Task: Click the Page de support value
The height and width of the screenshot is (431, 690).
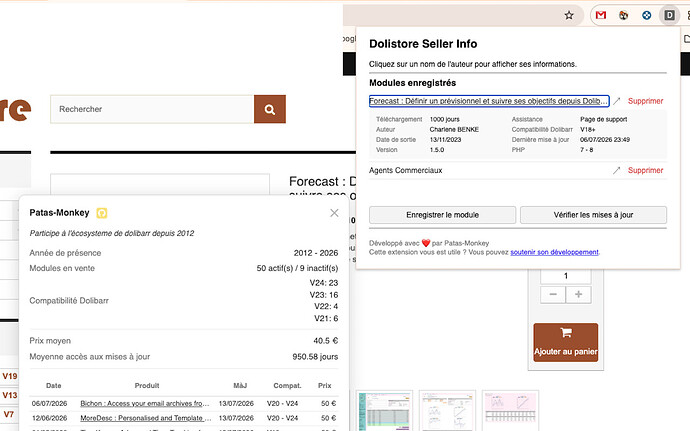Action: pos(603,119)
